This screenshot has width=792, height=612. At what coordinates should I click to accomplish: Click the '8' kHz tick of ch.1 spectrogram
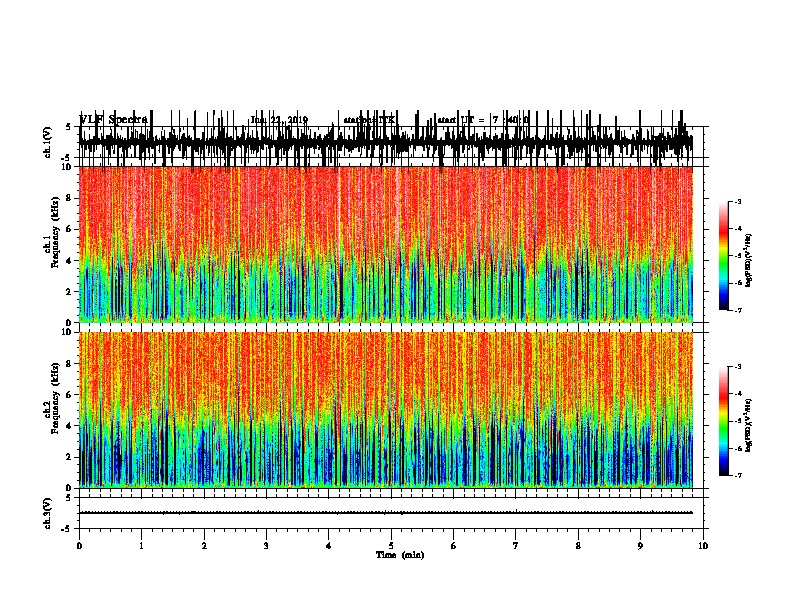[70, 198]
